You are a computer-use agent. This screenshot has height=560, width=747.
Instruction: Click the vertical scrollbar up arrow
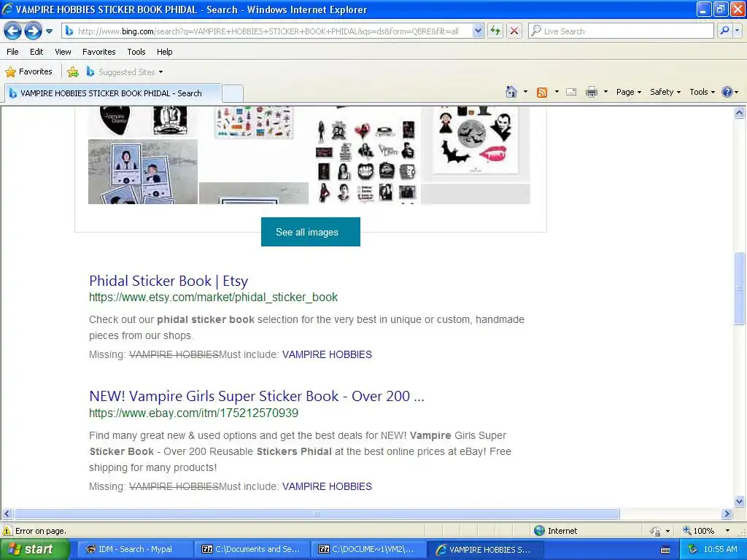tap(740, 113)
